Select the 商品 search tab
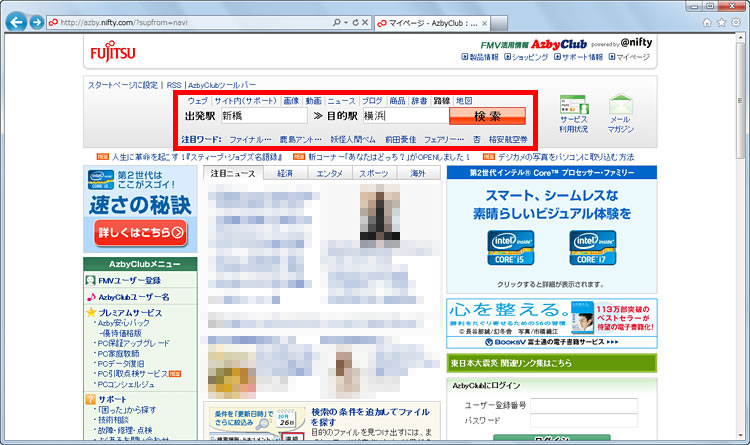This screenshot has width=750, height=445. click(397, 100)
